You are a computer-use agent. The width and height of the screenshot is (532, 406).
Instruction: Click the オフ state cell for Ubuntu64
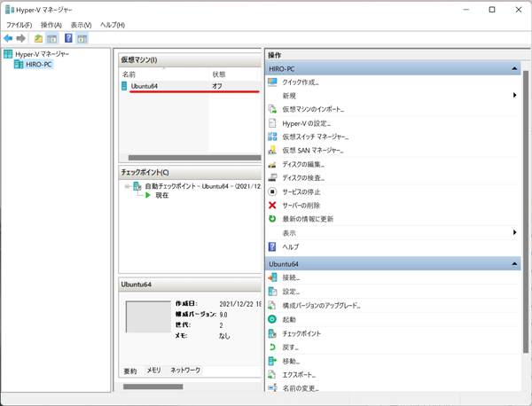pyautogui.click(x=217, y=86)
